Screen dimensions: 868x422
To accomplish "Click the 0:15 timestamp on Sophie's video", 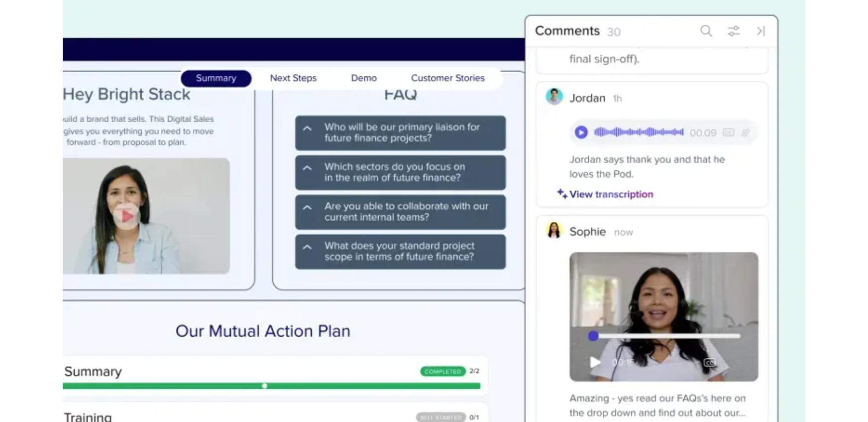I will 623,363.
